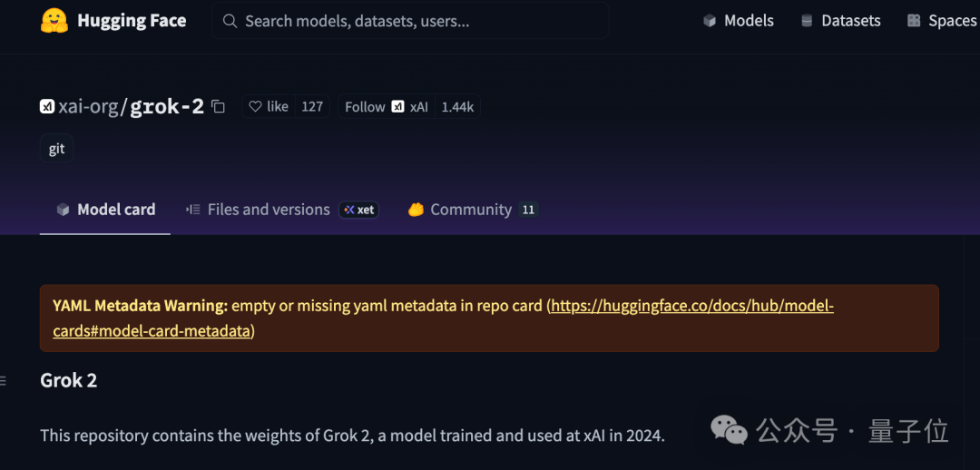Click the xet storage badge
The width and height of the screenshot is (980, 470).
[x=358, y=210]
